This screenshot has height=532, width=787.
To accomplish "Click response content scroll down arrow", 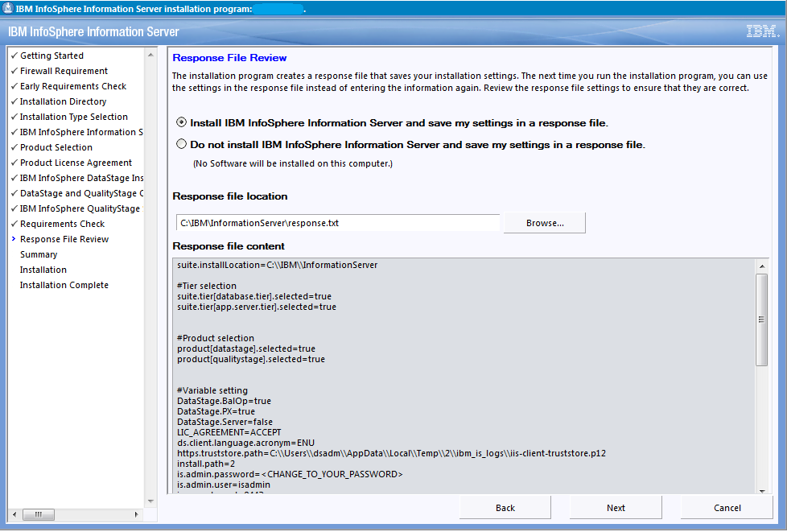I will (762, 491).
